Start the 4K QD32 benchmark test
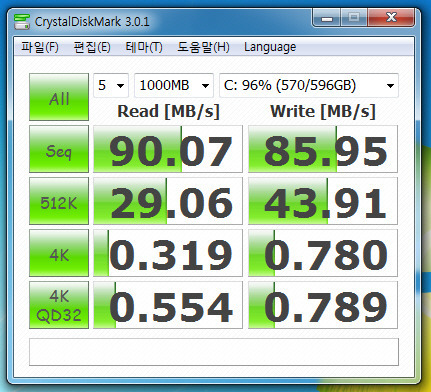431x392 pixels. 59,305
